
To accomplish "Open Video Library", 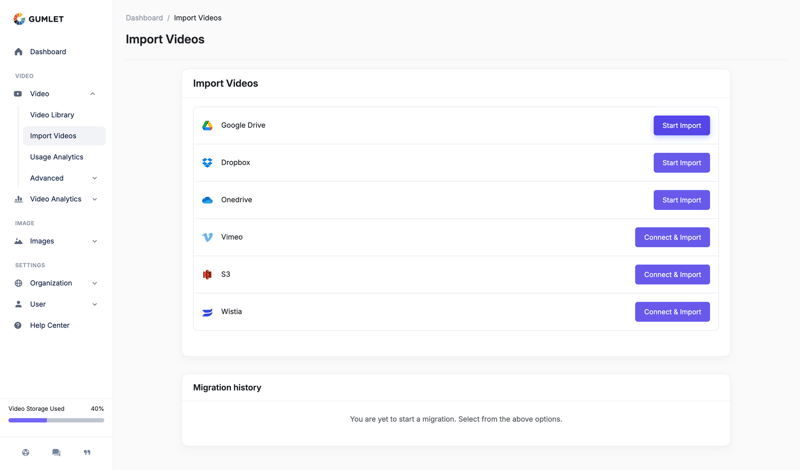I will point(52,115).
